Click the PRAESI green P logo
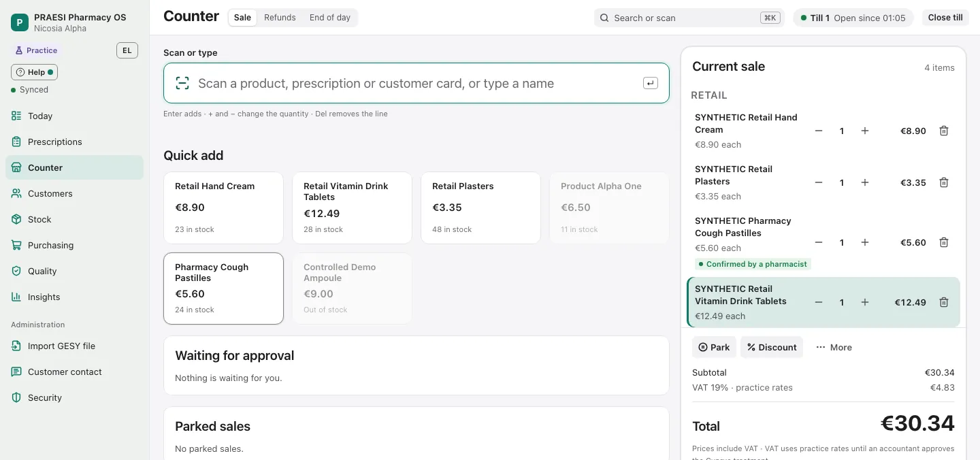Image resolution: width=980 pixels, height=460 pixels. coord(20,22)
